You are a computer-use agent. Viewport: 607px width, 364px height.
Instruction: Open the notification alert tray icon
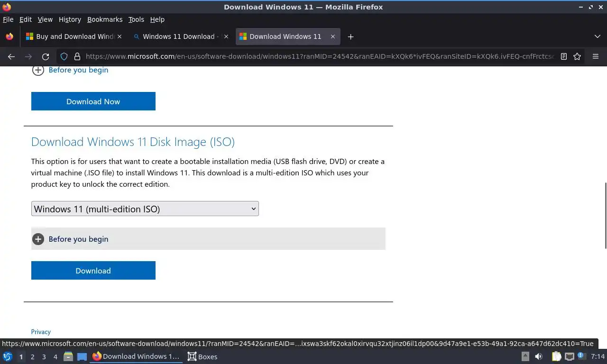pyautogui.click(x=582, y=356)
